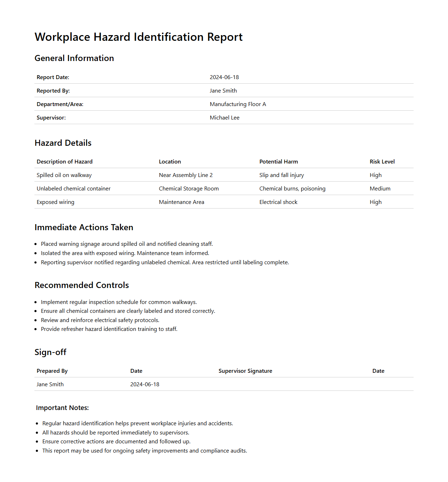Click the Immediate Actions Taken heading

pyautogui.click(x=84, y=227)
